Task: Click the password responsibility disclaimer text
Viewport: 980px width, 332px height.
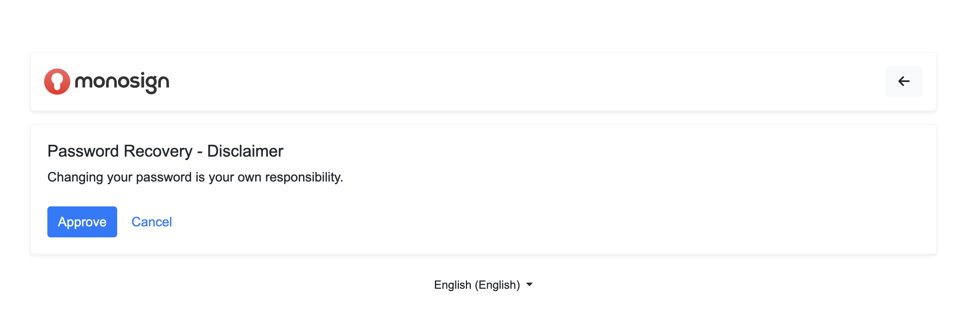Action: [x=195, y=177]
